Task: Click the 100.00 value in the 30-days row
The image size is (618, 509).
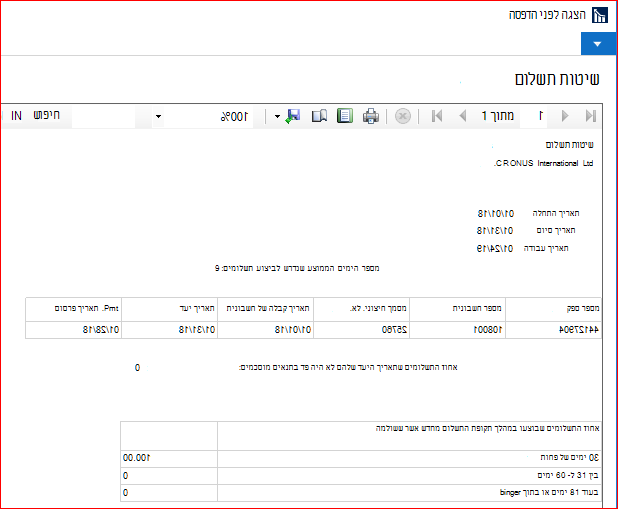Action: coord(136,458)
